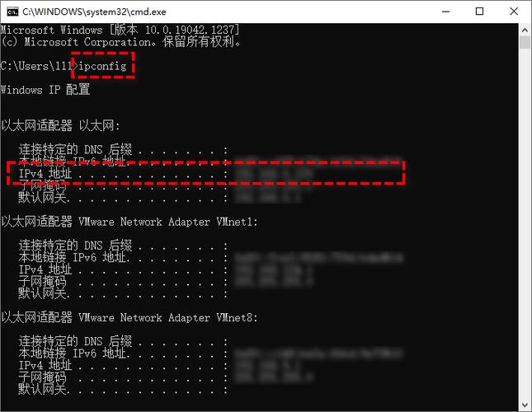Click the title text C:\WINDOWS\system32\cmd.exe
Image resolution: width=532 pixels, height=412 pixels.
94,12
